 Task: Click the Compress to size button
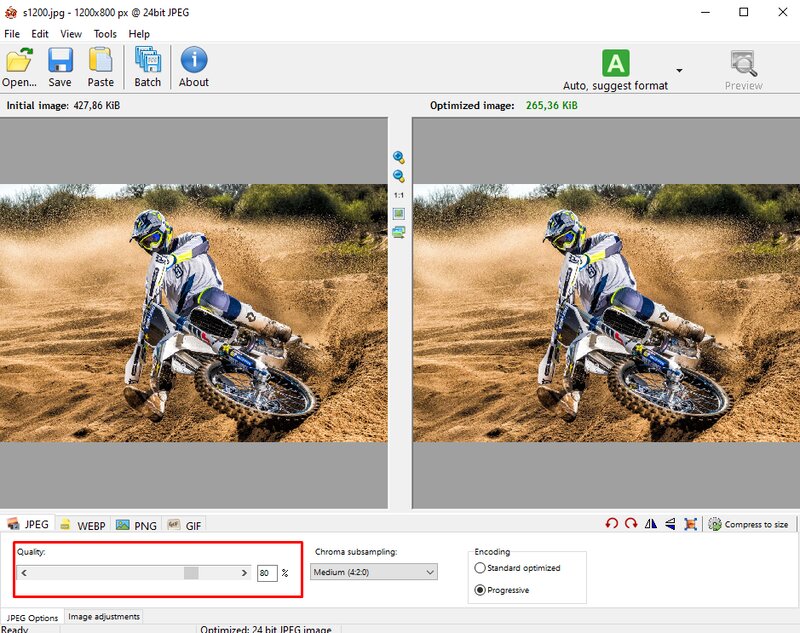pos(748,524)
